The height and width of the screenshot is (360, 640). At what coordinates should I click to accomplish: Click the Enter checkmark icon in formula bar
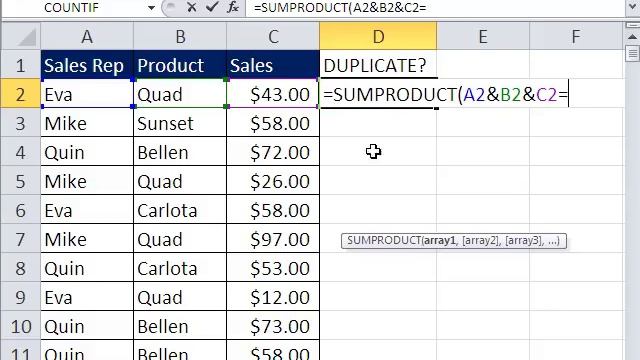[211, 7]
